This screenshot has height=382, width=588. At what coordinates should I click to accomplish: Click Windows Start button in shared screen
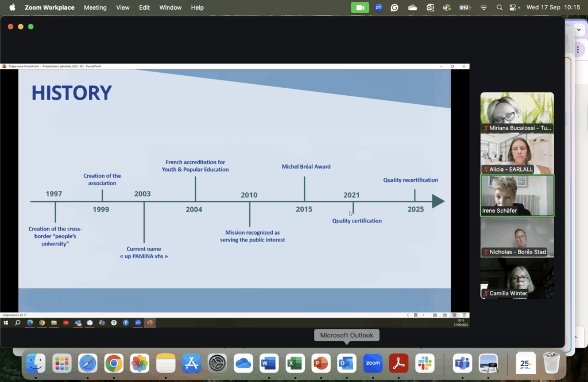[6, 322]
